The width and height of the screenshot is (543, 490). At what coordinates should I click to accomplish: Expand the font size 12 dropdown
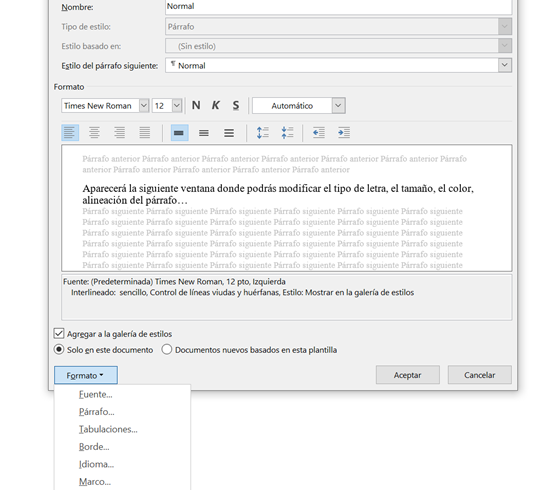tap(177, 105)
